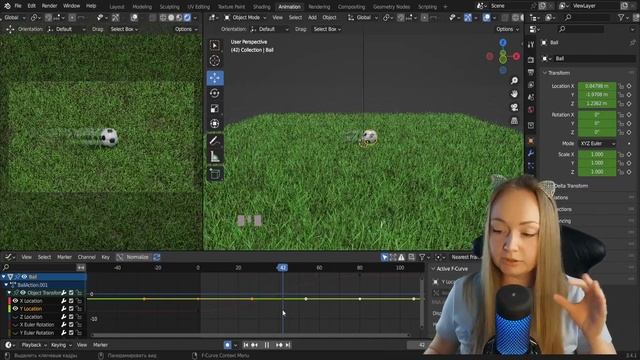Select the Rotate tool in viewport toolbar
This screenshot has width=640, height=360.
click(215, 93)
